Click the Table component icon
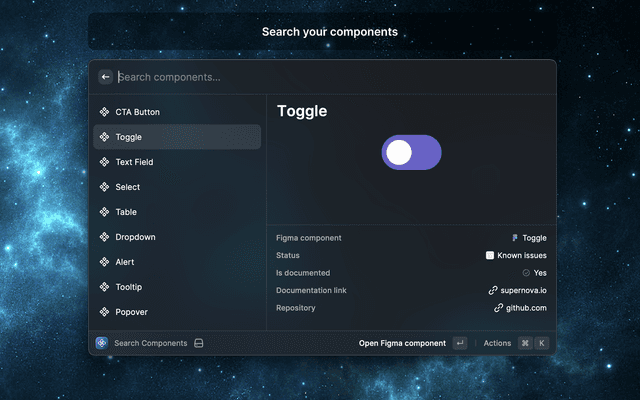This screenshot has width=640, height=400. click(105, 212)
